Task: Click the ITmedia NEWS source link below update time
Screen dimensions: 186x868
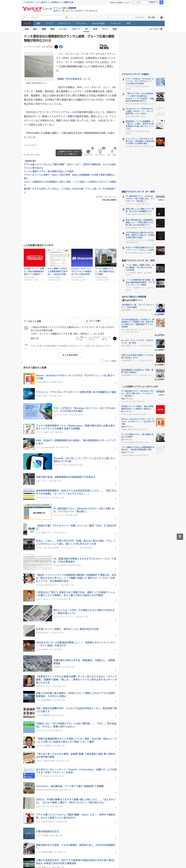Action: [x=109, y=200]
